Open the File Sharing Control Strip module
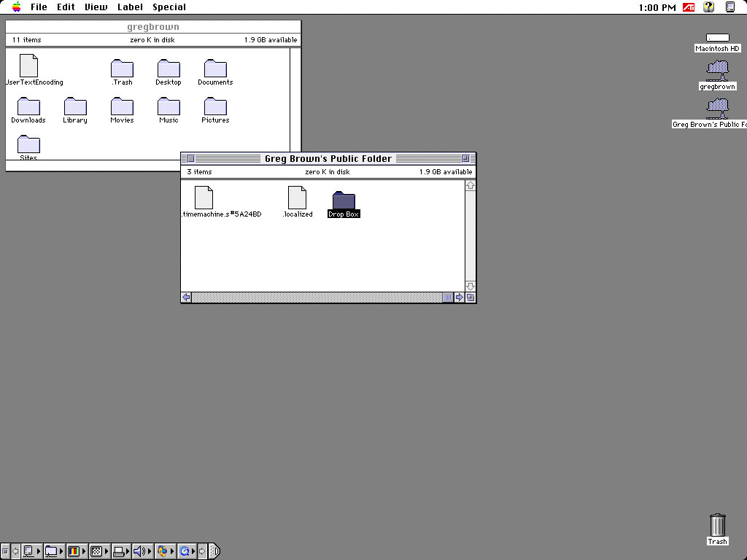 54,551
